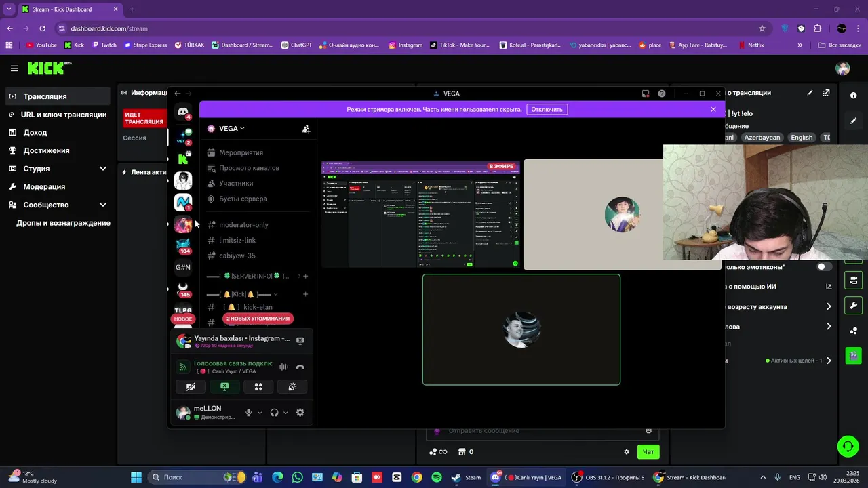Open Kick chat settings gear
This screenshot has height=488, width=868.
point(627,452)
